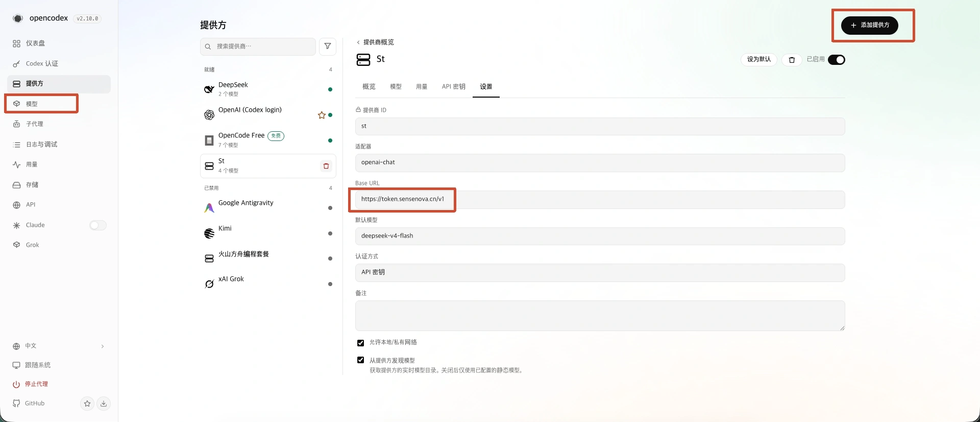Viewport: 980px width, 422px height.
Task: Open the API sidebar page
Action: 59,205
